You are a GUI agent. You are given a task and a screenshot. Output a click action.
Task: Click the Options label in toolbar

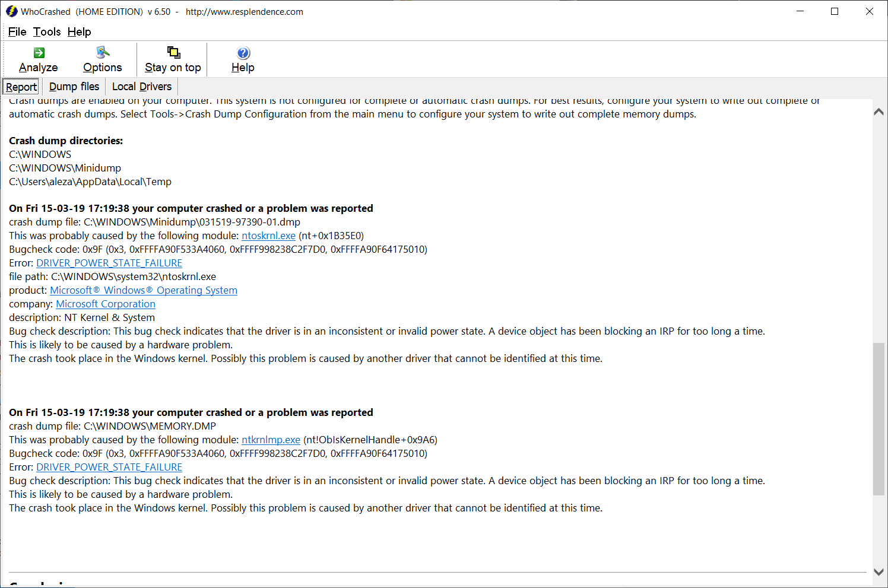pos(103,68)
